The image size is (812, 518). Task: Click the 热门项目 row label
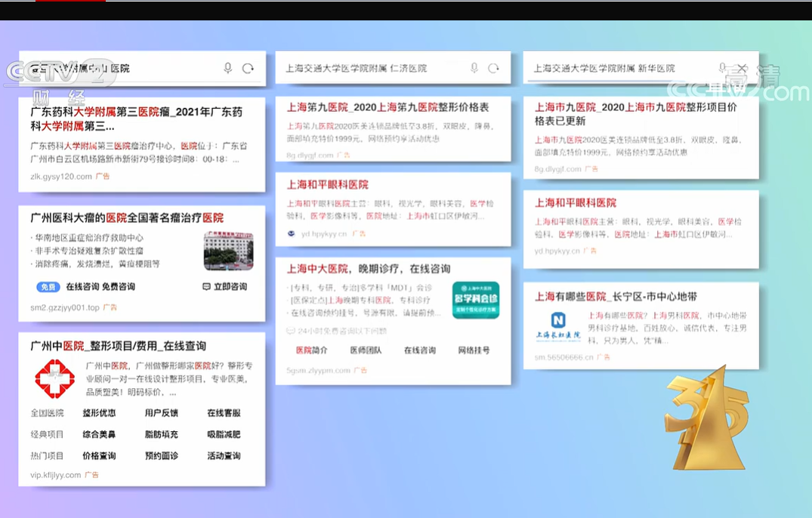(x=47, y=455)
